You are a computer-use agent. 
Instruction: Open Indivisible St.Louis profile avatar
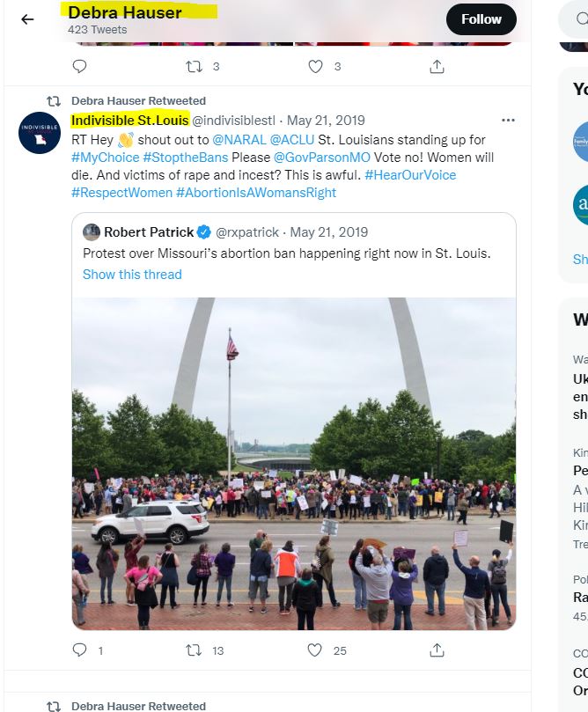tap(40, 133)
